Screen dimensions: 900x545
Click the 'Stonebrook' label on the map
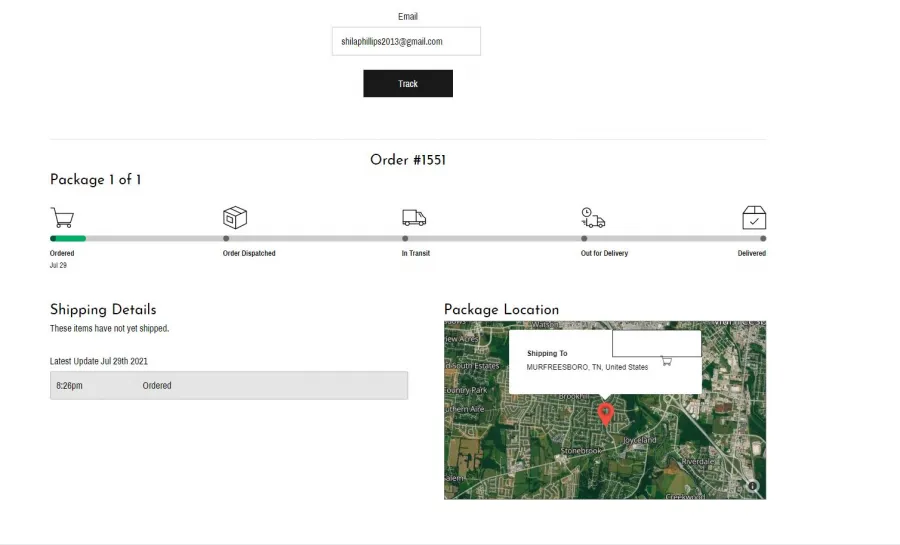pos(581,451)
